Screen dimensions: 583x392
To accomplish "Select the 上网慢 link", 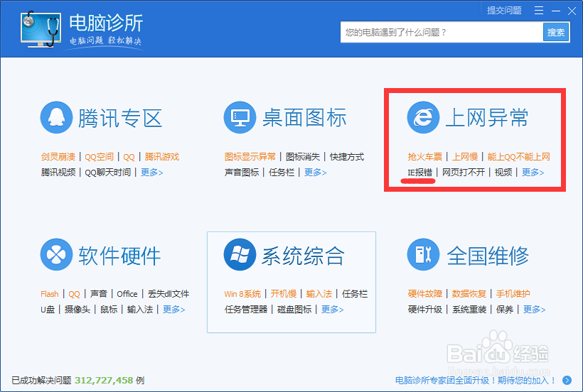I will pos(465,157).
